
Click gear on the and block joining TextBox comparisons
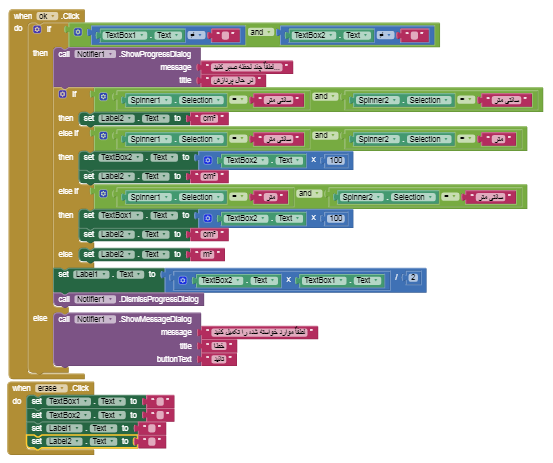[78, 32]
